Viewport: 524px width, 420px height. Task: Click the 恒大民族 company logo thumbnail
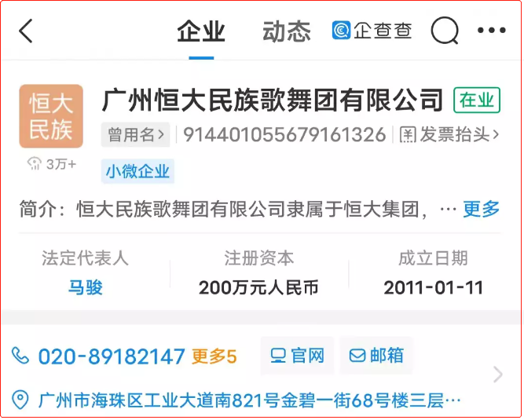51,116
